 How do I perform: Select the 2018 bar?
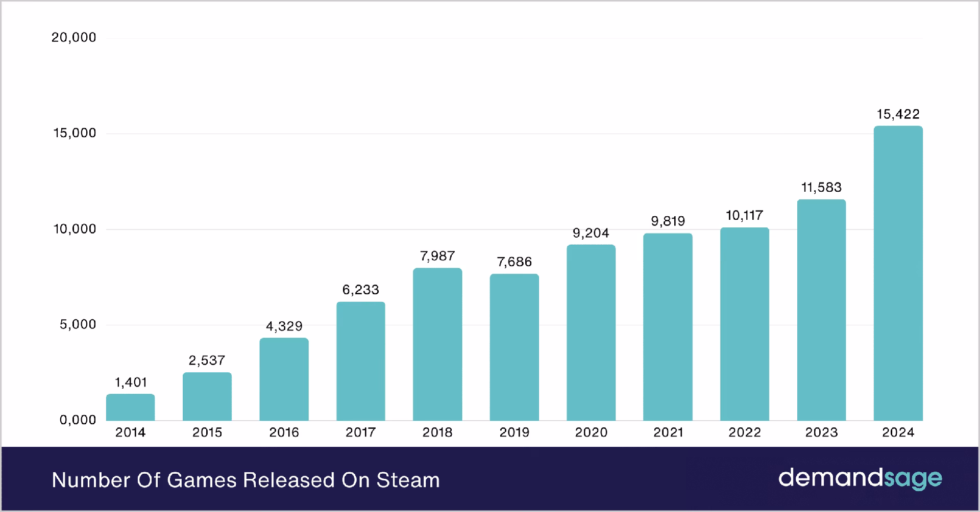pos(437,344)
